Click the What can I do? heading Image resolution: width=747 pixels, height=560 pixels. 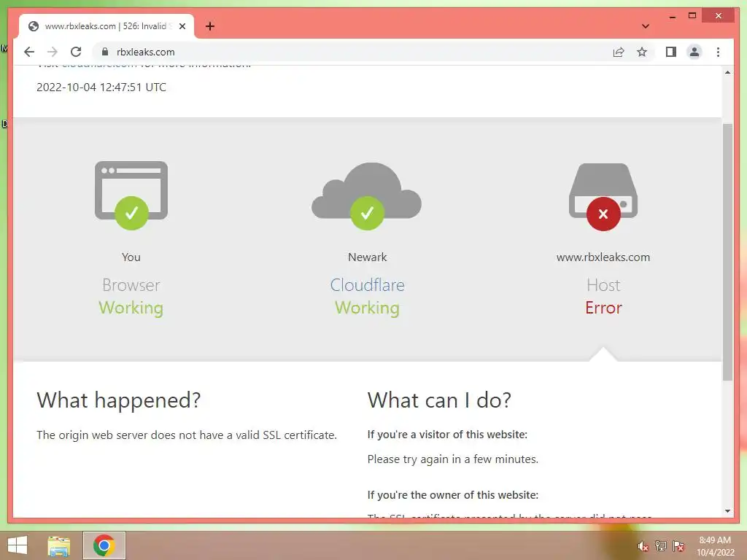439,400
